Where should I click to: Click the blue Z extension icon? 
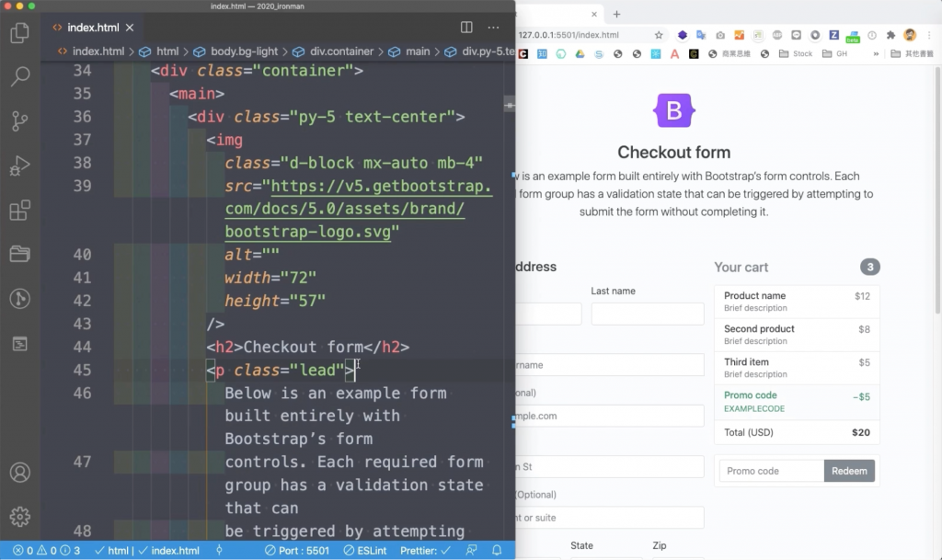833,35
